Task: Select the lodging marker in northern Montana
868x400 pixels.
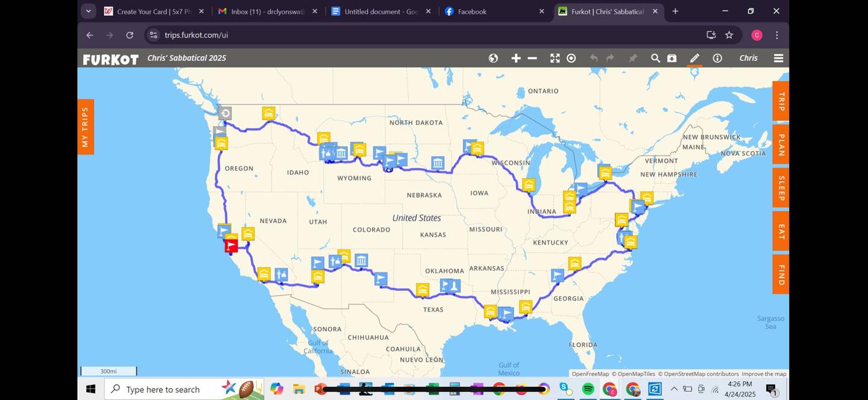Action: click(269, 113)
